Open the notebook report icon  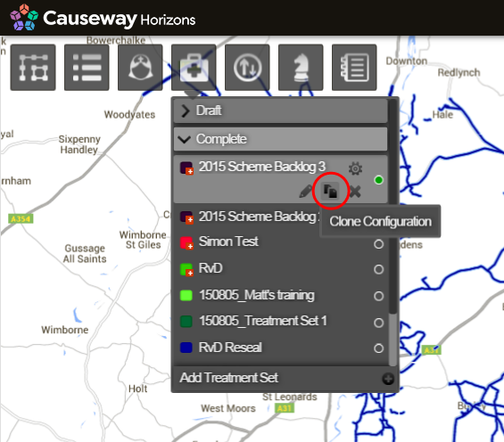[x=354, y=68]
